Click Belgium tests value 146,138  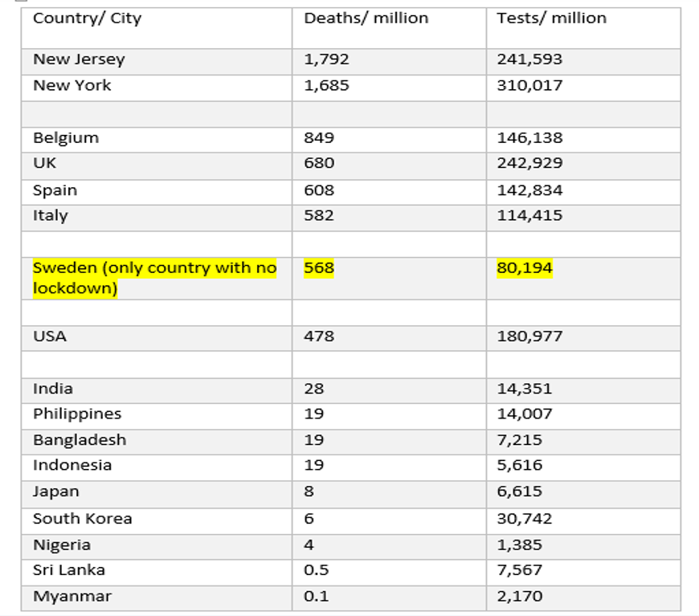click(x=529, y=137)
